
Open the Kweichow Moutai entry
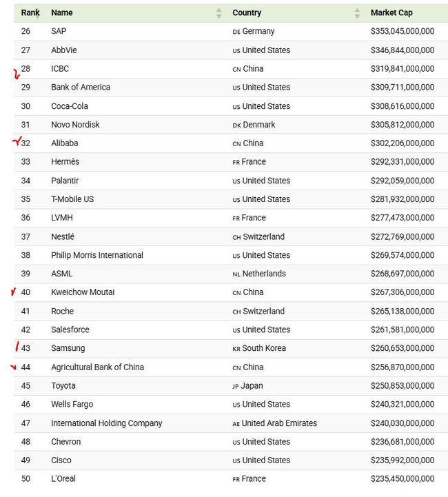coord(83,292)
